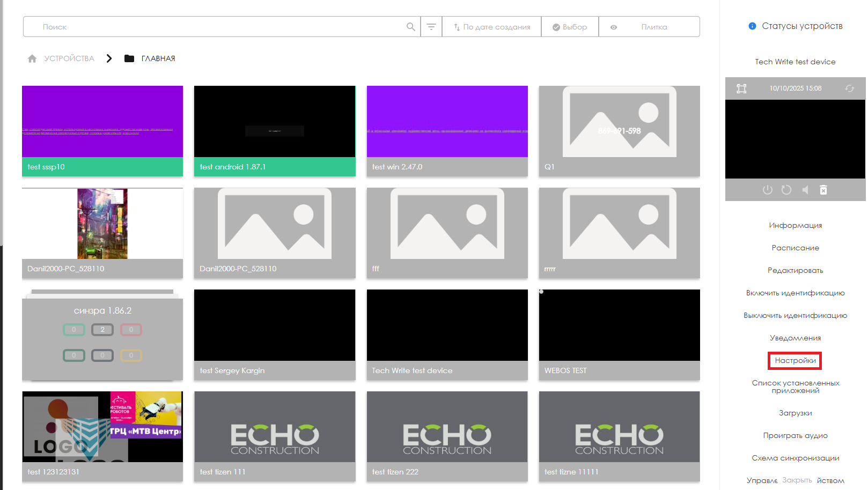This screenshot has width=868, height=490.
Task: Click the trash clear icon
Action: pyautogui.click(x=823, y=190)
